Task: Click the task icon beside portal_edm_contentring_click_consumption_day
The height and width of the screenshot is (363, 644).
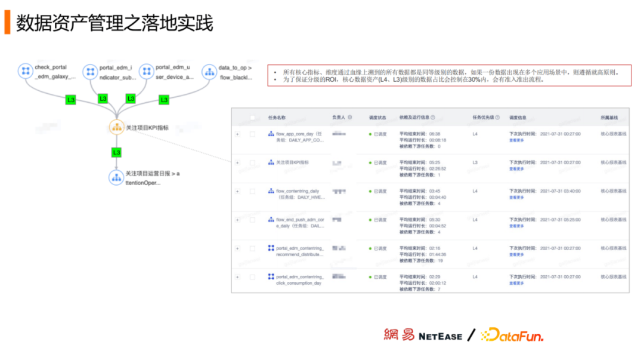Action: (x=271, y=276)
